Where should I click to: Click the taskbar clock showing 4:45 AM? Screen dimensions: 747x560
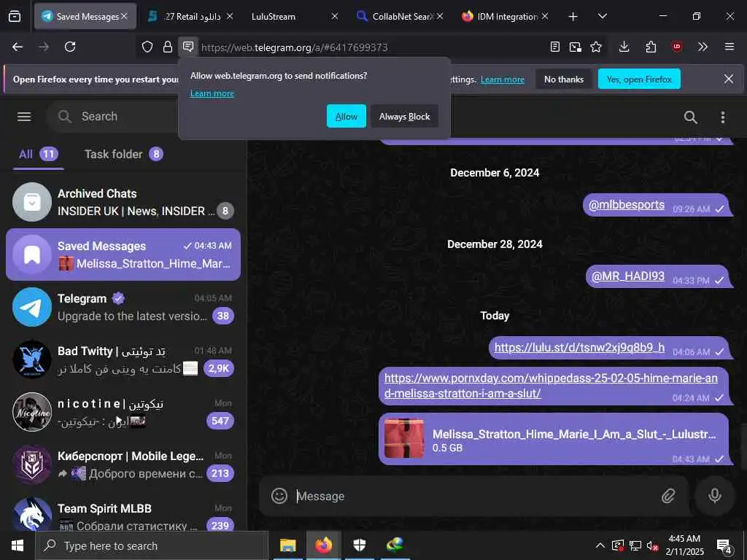(684, 545)
